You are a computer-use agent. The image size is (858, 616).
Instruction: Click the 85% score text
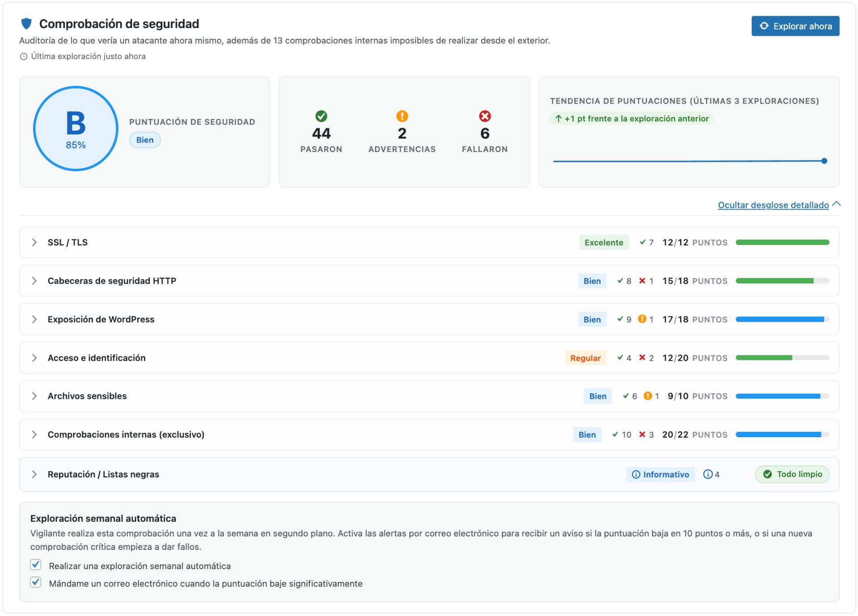(x=76, y=145)
